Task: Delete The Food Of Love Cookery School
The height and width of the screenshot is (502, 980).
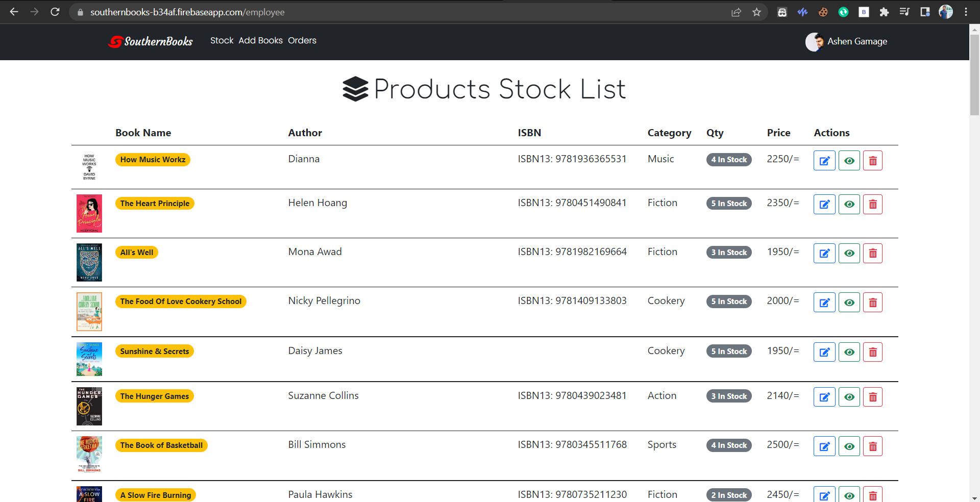Action: pos(873,302)
